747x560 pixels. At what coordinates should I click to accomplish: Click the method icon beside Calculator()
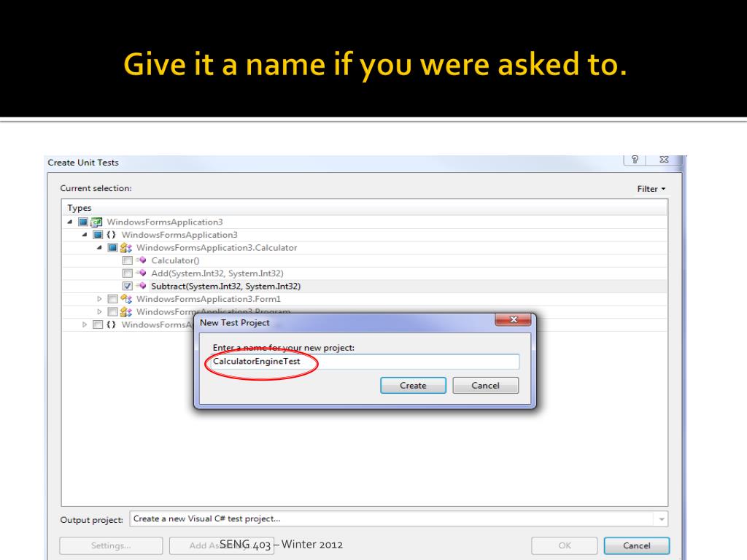[141, 260]
